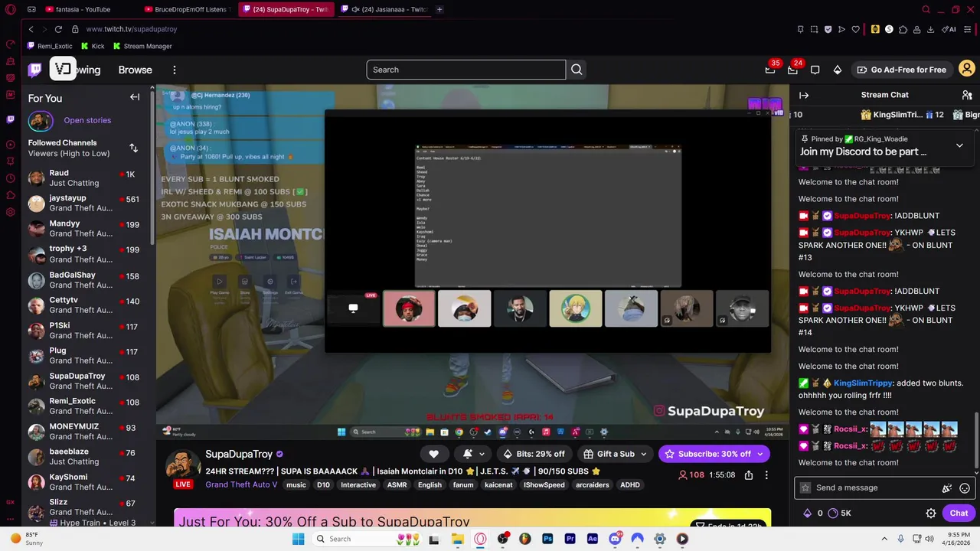
Task: Open Raud channel in sidebar
Action: 87,178
